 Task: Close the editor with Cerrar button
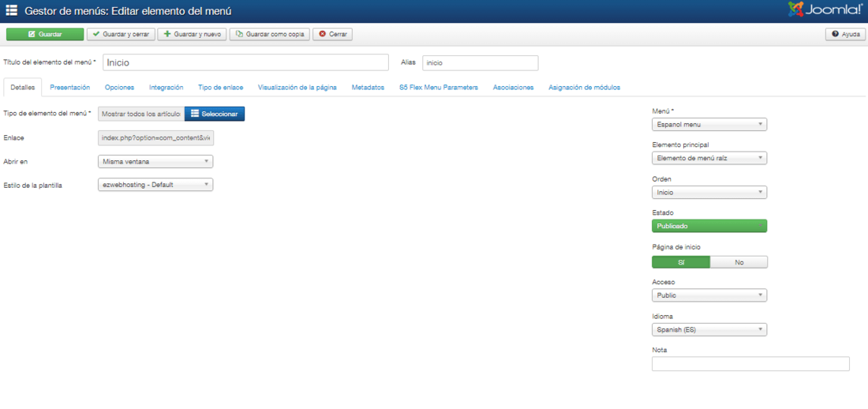[x=333, y=35]
